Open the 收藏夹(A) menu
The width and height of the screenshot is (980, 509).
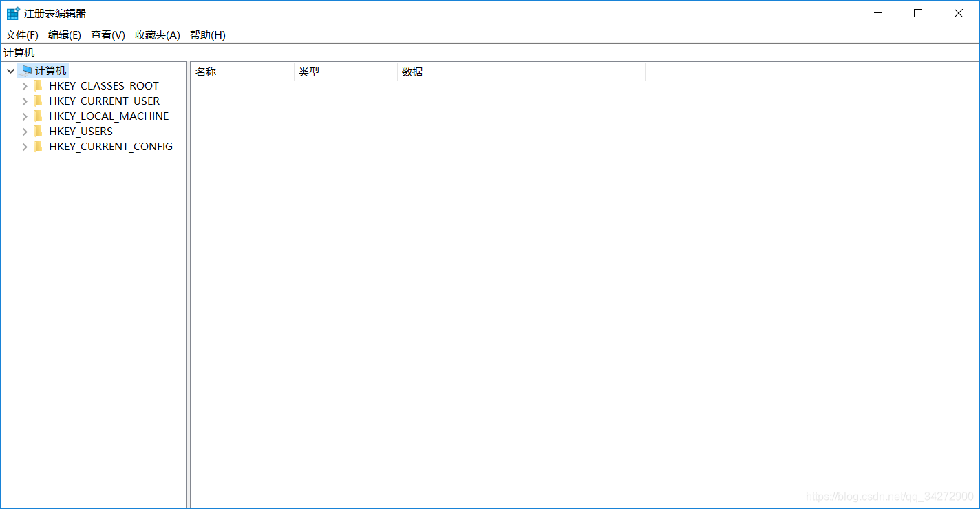pos(158,35)
